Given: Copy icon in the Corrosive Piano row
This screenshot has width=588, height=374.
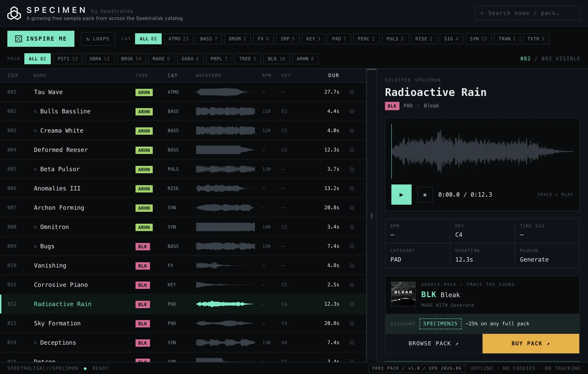Looking at the screenshot, I should point(352,285).
